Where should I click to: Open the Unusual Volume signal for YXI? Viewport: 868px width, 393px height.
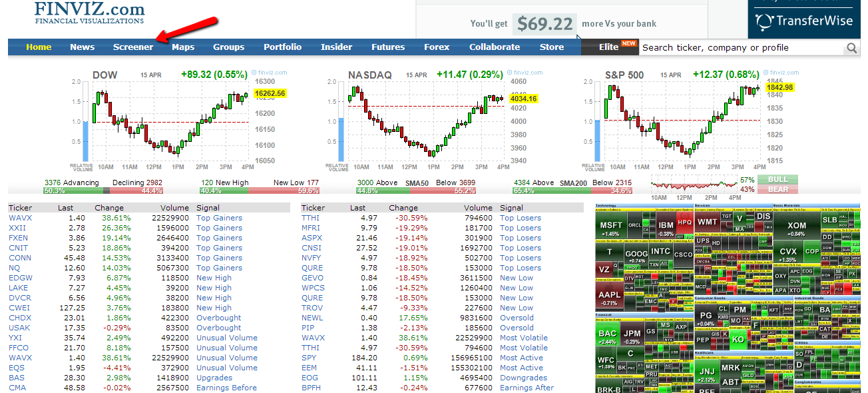pyautogui.click(x=227, y=338)
